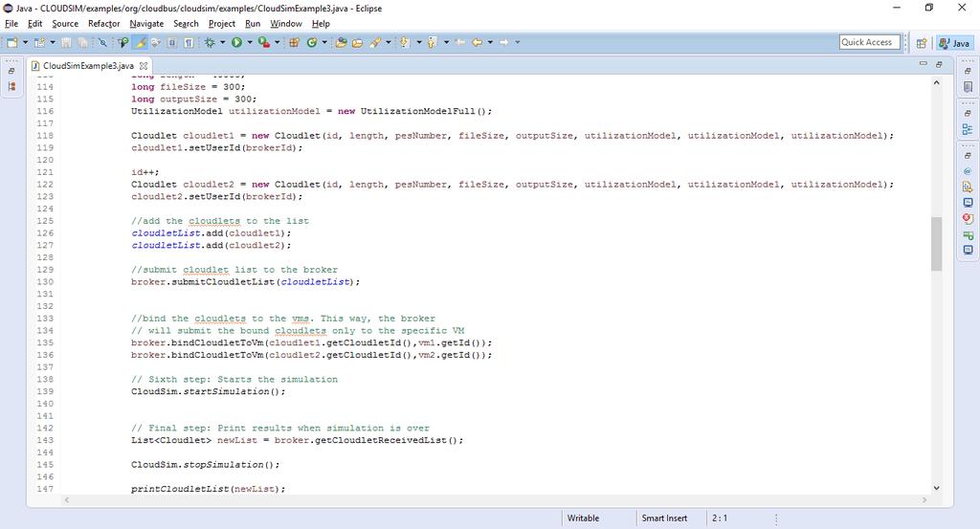Click the New file toolbar icon
The image size is (980, 529).
11,42
